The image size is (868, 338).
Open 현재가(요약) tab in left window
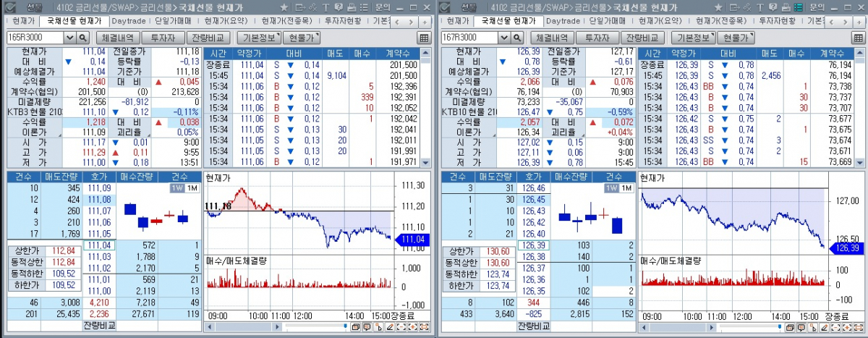228,21
